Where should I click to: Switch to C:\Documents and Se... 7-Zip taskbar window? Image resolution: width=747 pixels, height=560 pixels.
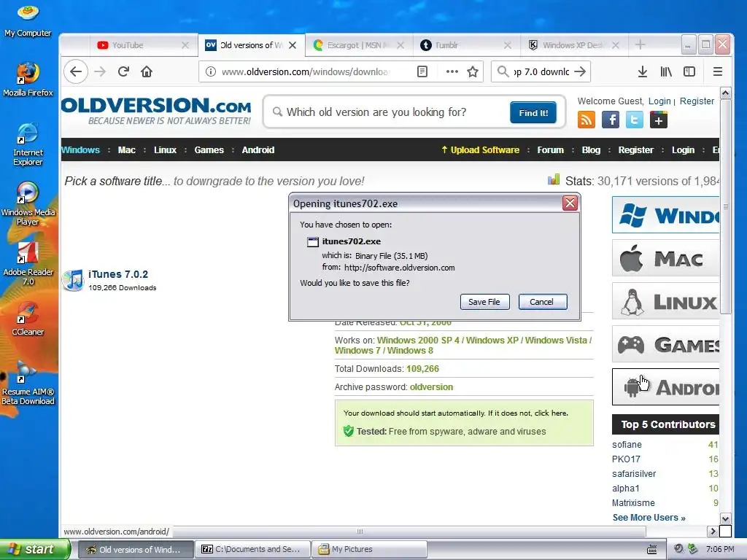point(252,550)
